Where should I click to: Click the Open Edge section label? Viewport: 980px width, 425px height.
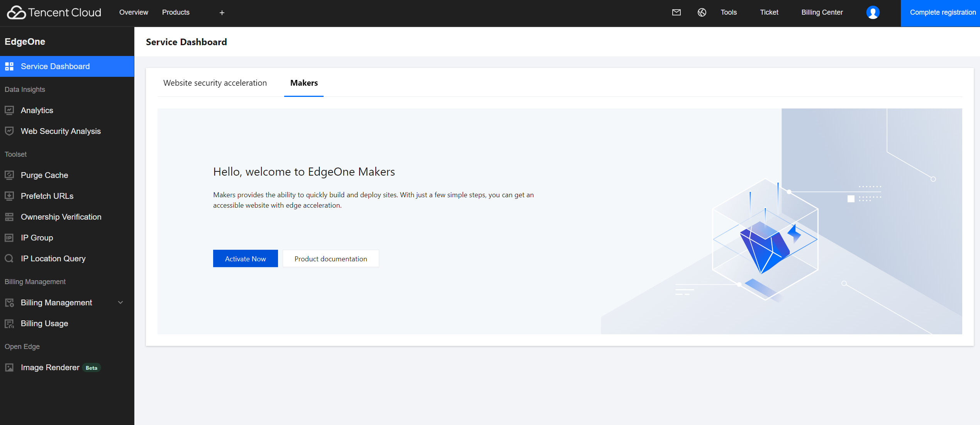click(22, 347)
